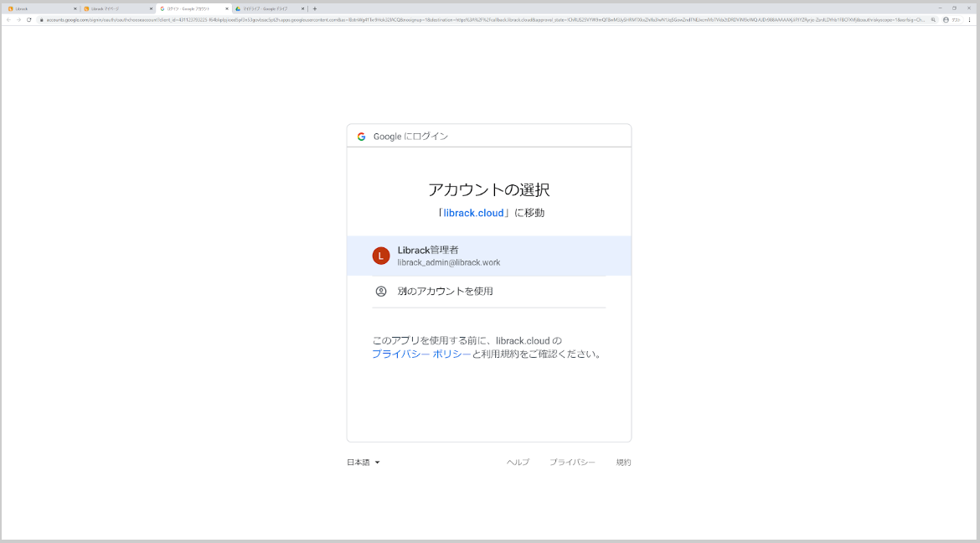Viewport: 980px width, 543px height.
Task: Click the 規約 footer link
Action: 623,462
